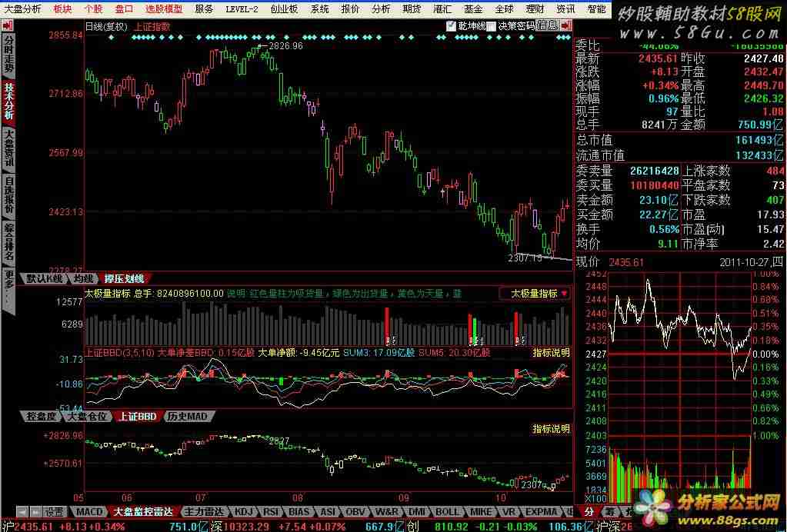
Task: Open the 系统 menu
Action: pyautogui.click(x=320, y=9)
